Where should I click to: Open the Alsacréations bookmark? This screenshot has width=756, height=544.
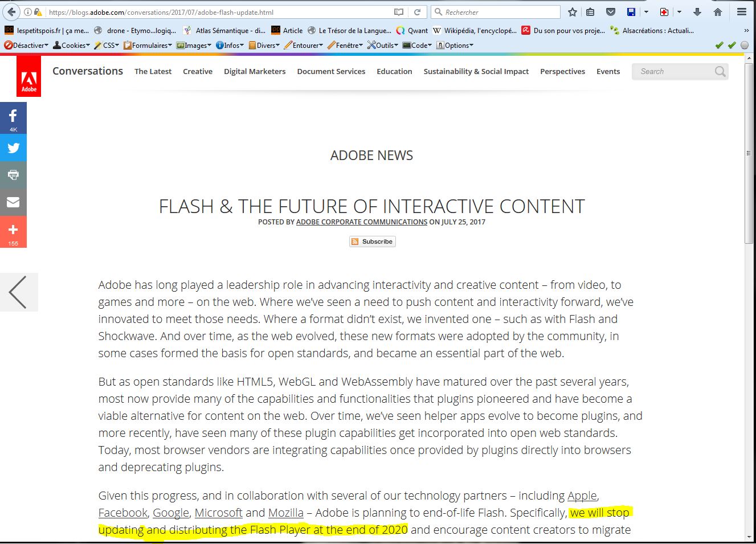tap(652, 31)
